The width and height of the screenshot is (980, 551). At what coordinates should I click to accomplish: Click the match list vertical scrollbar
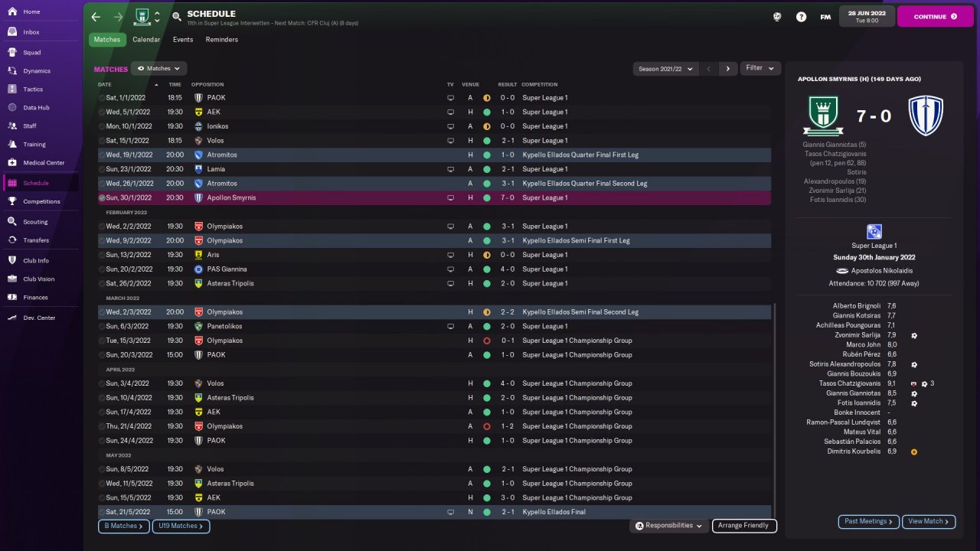776,410
